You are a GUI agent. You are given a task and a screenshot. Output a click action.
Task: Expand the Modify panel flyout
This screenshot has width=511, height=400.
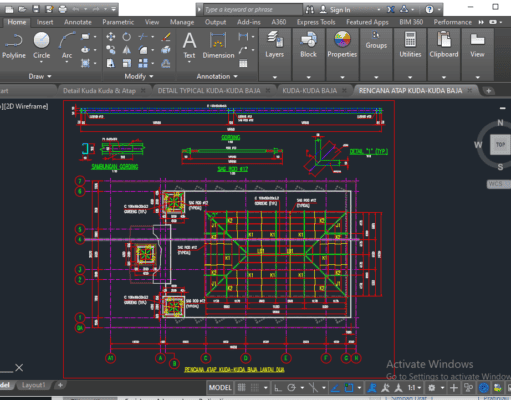click(139, 76)
